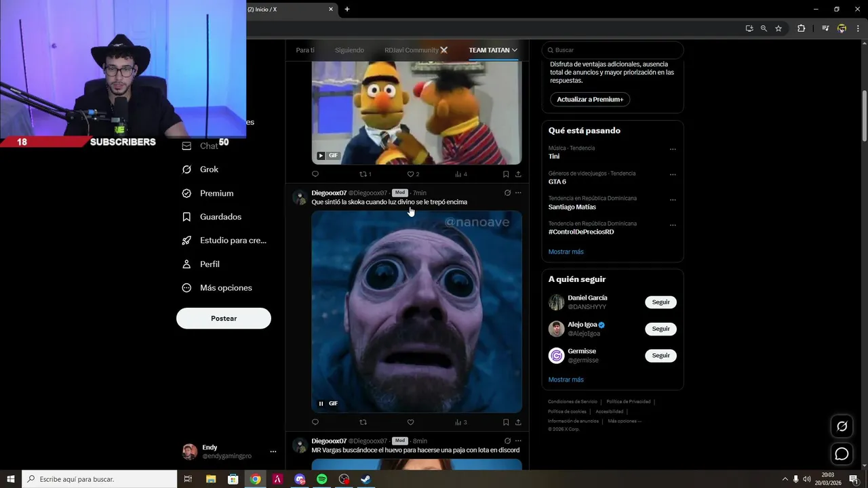Like the Bert and Ernie post
The image size is (868, 488).
click(x=413, y=174)
